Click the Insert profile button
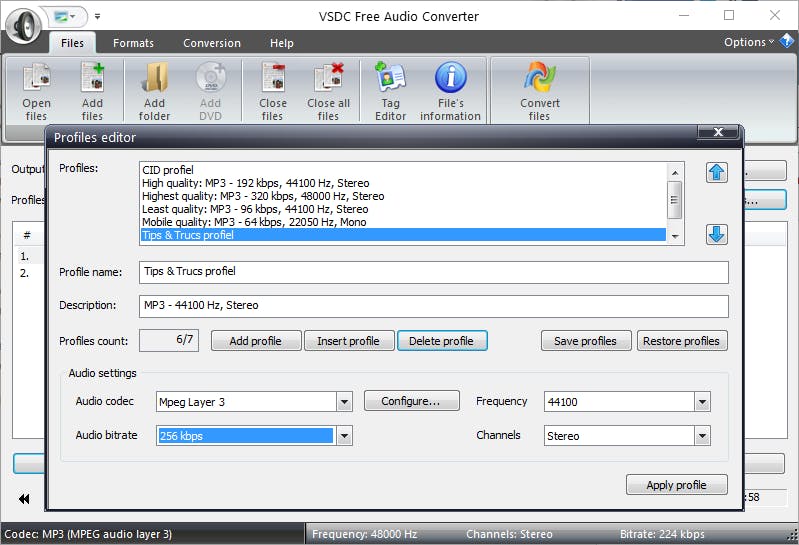 [x=349, y=341]
